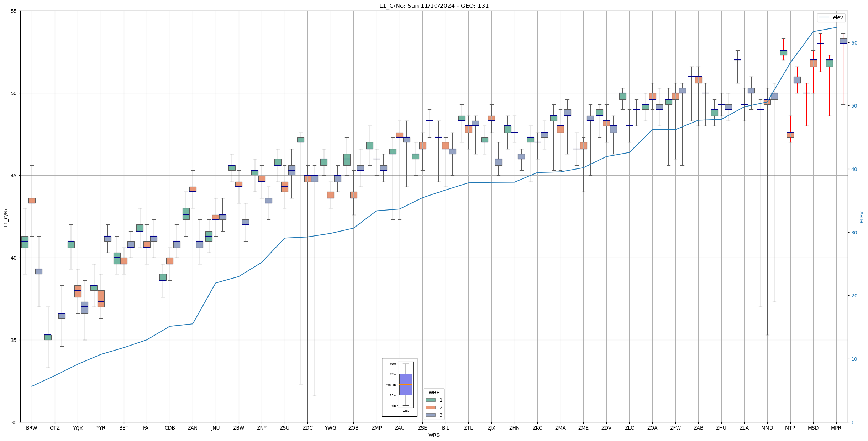Image resolution: width=868 pixels, height=441 pixels.
Task: Click the chart title L1_C/No text
Action: tap(434, 6)
